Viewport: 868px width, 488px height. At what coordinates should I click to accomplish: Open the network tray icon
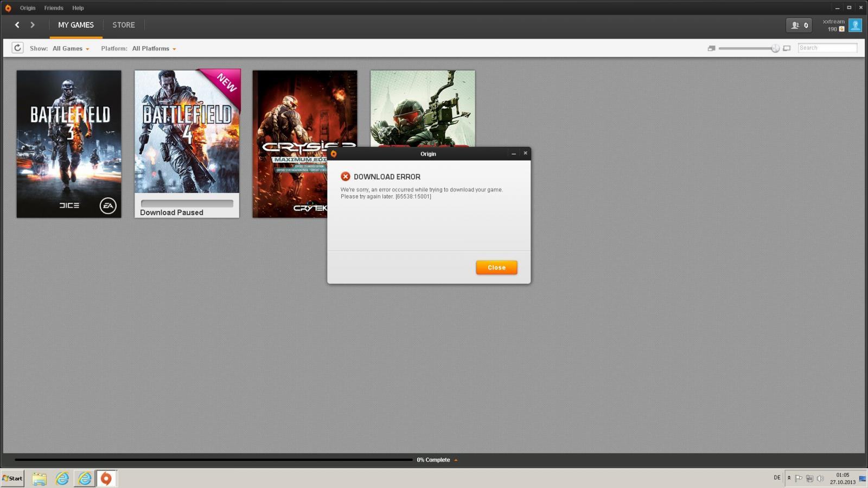(809, 478)
